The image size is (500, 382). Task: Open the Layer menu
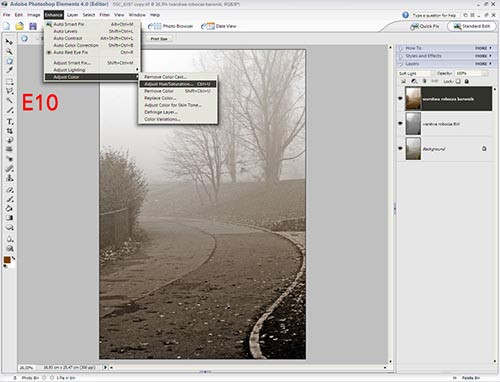(72, 15)
